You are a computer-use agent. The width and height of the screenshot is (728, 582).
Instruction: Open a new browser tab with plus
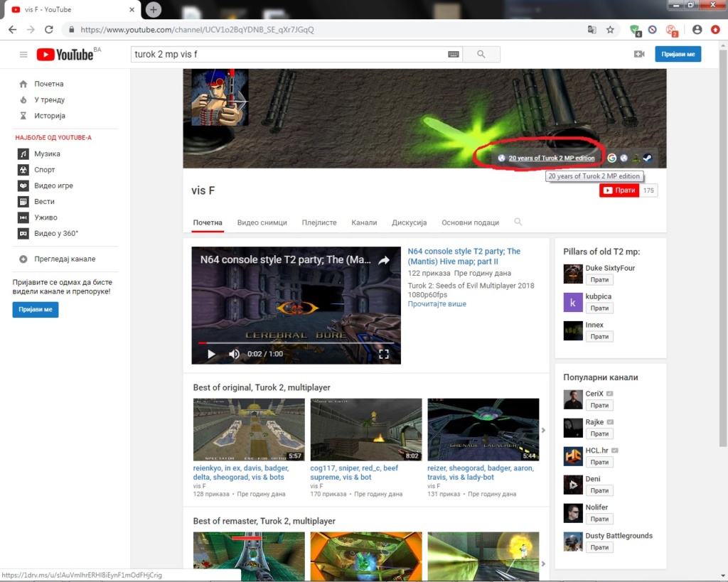pos(154,9)
